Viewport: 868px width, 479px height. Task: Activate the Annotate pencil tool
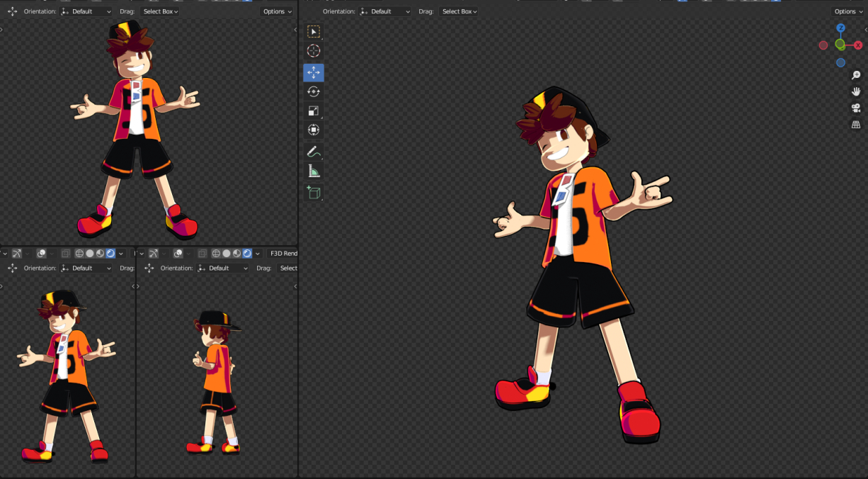click(314, 152)
